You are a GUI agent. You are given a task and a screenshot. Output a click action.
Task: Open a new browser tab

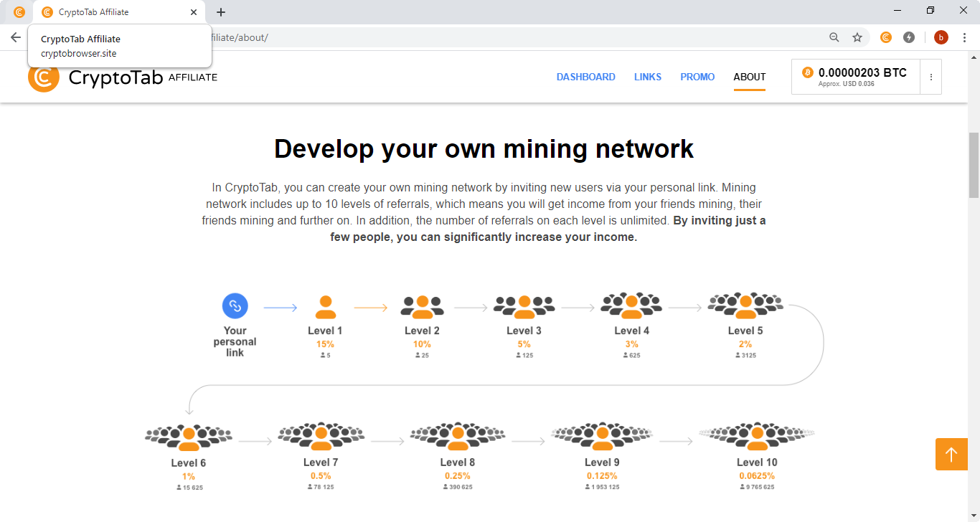[x=221, y=12]
